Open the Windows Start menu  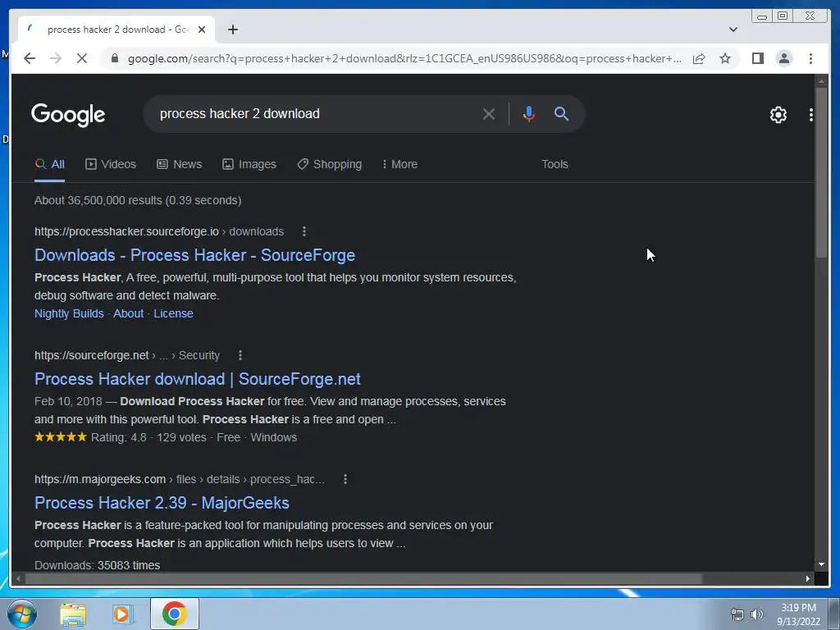tap(22, 614)
